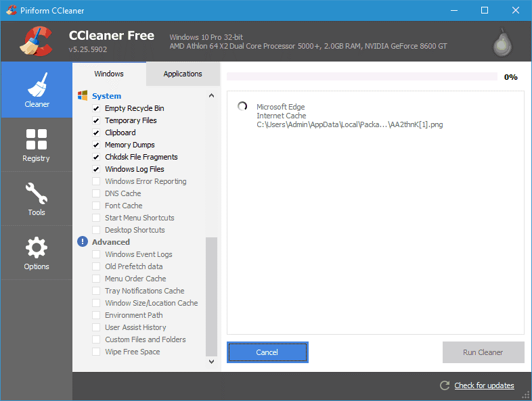Uncheck Temporary Files checkbox
This screenshot has height=401, width=532.
[96, 120]
